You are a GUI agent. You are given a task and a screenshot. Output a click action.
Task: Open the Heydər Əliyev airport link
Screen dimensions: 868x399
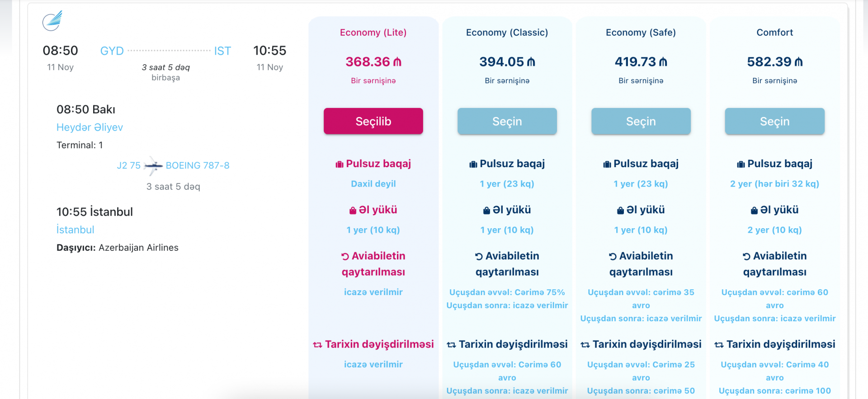point(90,127)
